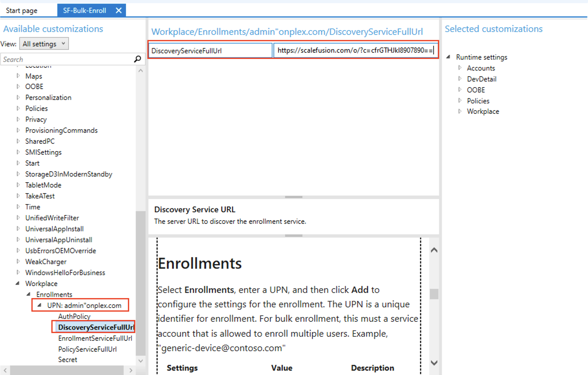Select DevDetail in Selected customizations
The width and height of the screenshot is (588, 375).
482,79
